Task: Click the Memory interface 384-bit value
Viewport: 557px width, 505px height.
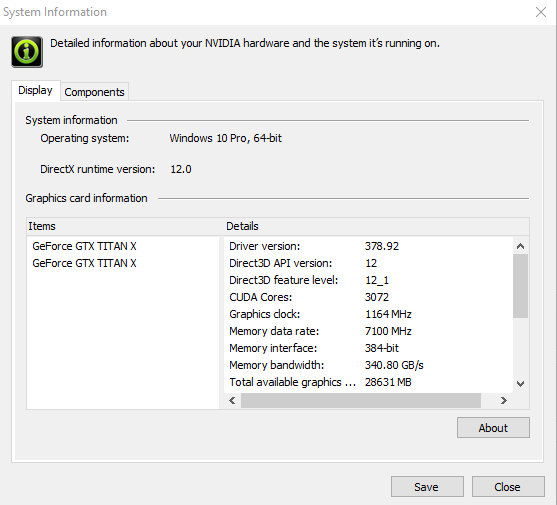Action: [x=382, y=348]
